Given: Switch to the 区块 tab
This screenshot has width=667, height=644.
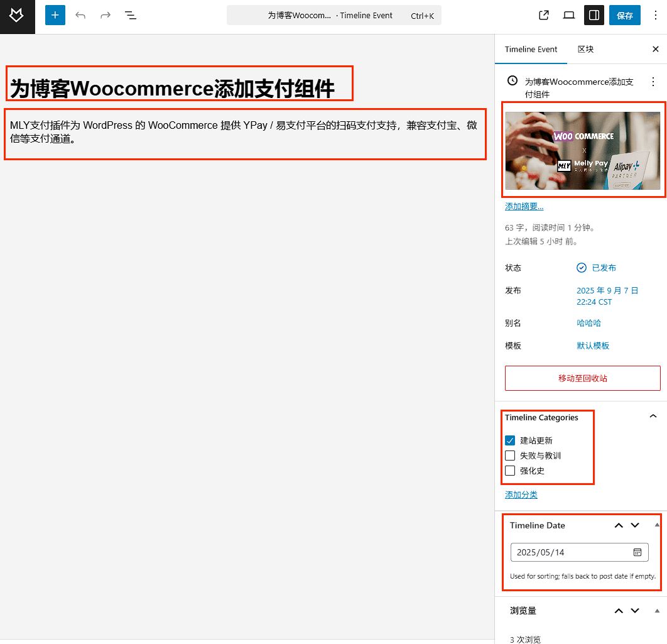Looking at the screenshot, I should tap(585, 49).
